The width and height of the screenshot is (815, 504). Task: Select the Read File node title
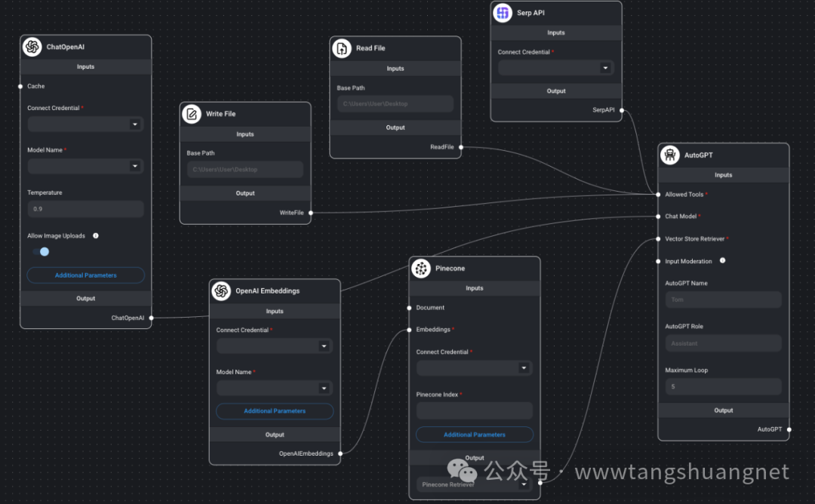pos(371,48)
